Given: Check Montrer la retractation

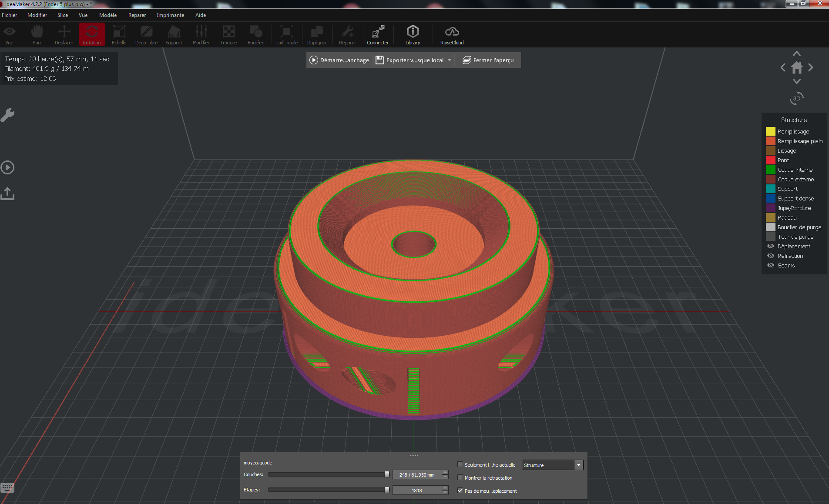Looking at the screenshot, I should [460, 477].
